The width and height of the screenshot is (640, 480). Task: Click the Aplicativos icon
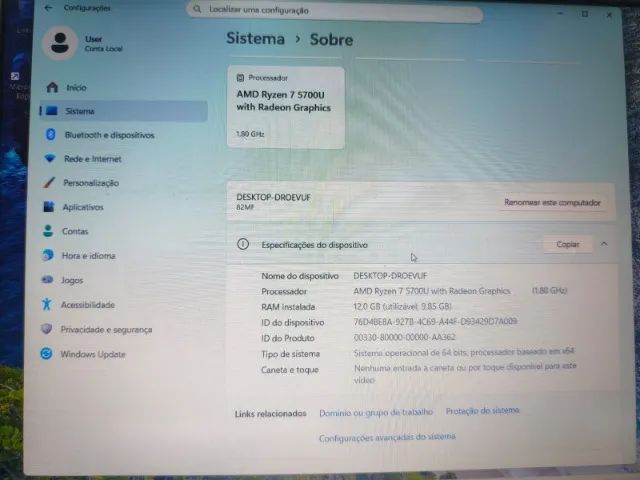(49, 207)
